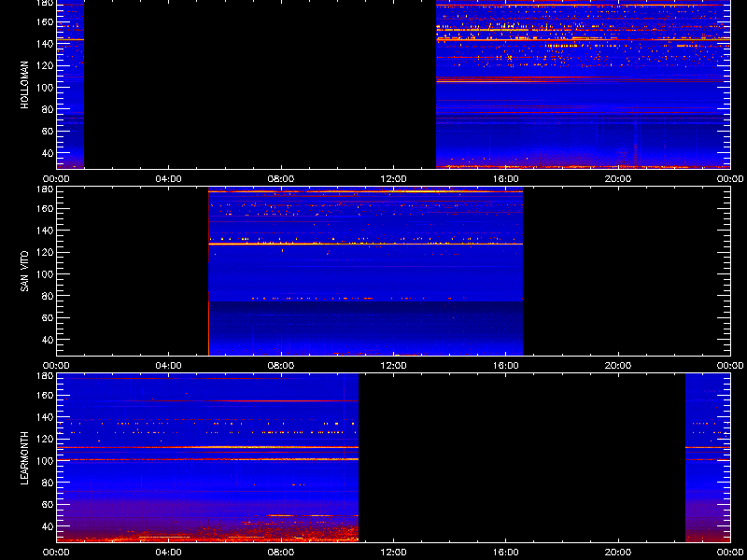Click 140 frequency label on San Vito axis
Image resolution: width=747 pixels, height=560 pixels.
45,231
